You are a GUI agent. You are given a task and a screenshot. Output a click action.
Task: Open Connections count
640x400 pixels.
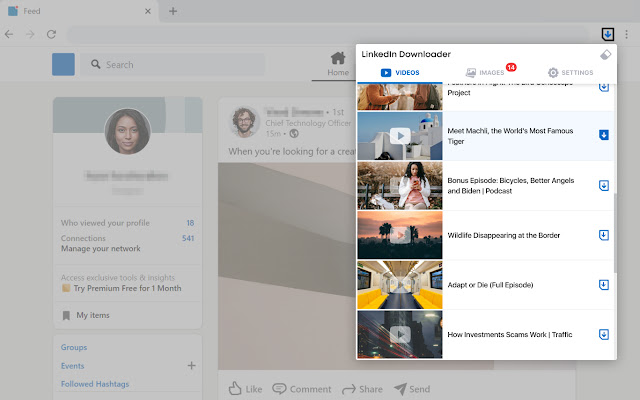(x=188, y=238)
